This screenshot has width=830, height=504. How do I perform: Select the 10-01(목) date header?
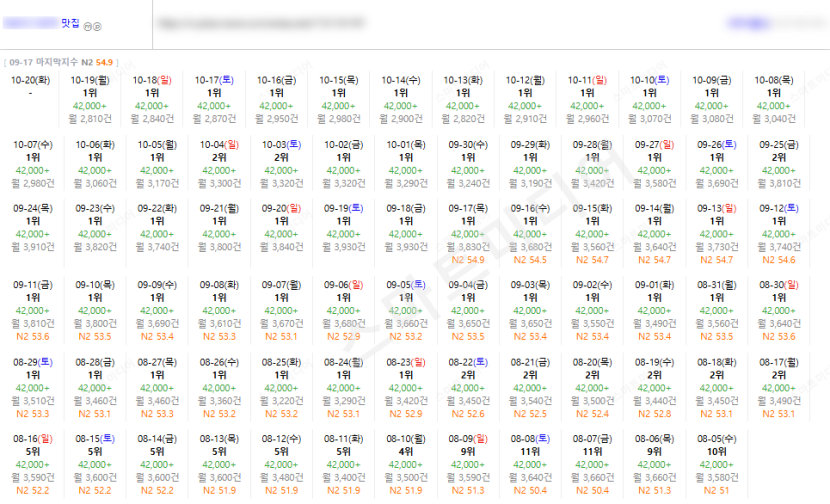[x=406, y=145]
